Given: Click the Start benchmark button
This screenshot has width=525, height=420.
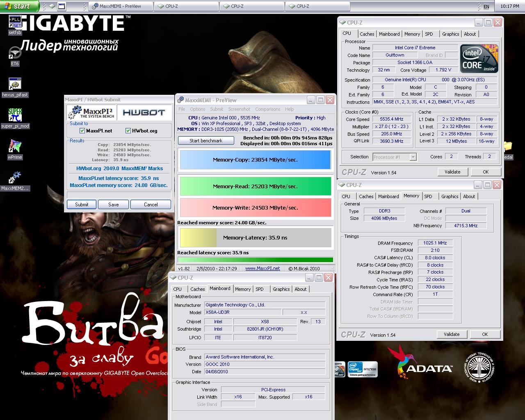Looking at the screenshot, I should (206, 141).
